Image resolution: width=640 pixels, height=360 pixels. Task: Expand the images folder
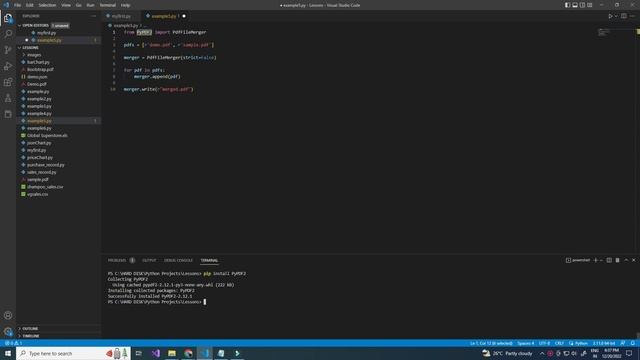coord(34,55)
